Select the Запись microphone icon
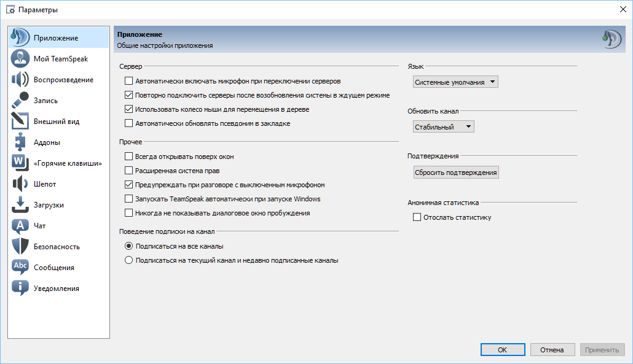Image resolution: width=633 pixels, height=364 pixels. (x=20, y=101)
